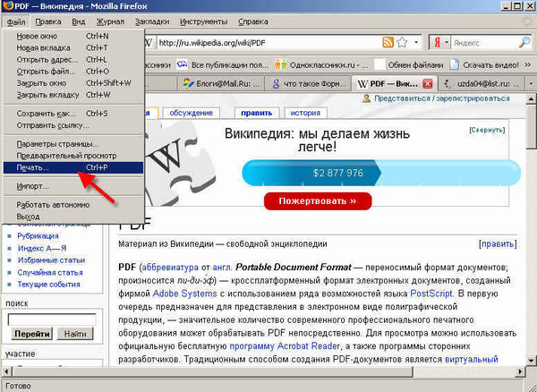Select Открыть адрес menu entry

point(73,60)
